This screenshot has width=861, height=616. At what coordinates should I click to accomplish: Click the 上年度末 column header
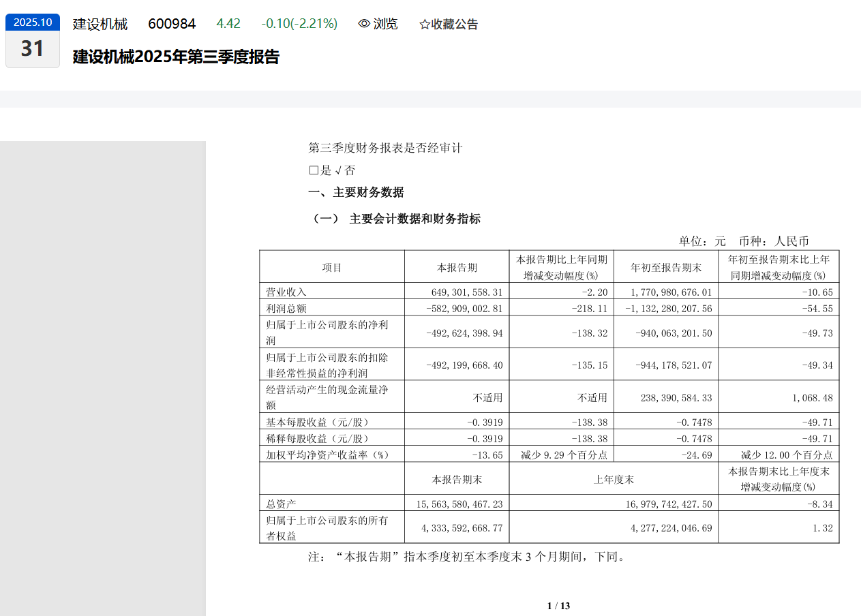(614, 479)
